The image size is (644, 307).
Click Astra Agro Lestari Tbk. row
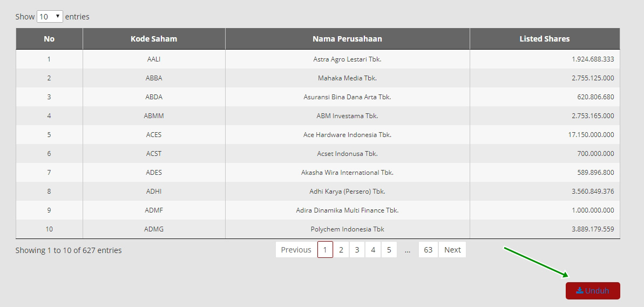(x=347, y=59)
